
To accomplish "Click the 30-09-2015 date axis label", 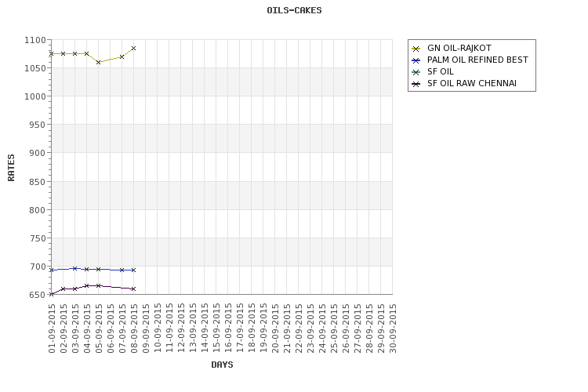I will [393, 328].
